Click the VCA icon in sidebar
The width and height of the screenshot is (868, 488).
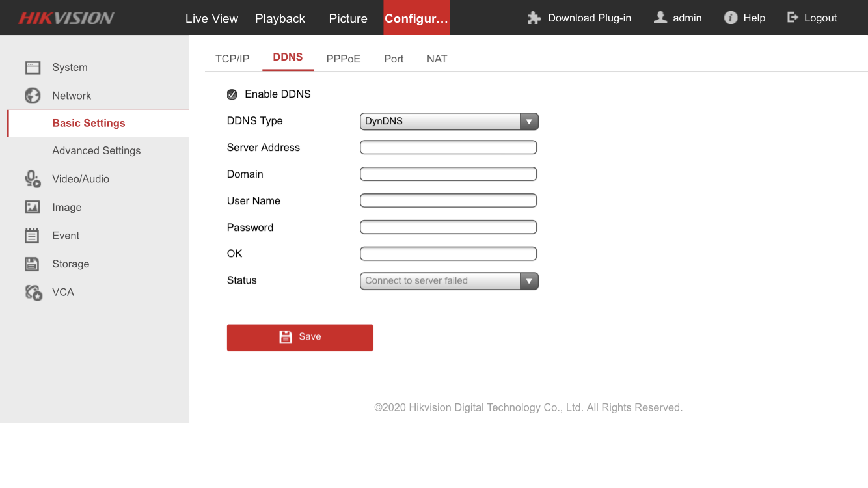pos(33,293)
